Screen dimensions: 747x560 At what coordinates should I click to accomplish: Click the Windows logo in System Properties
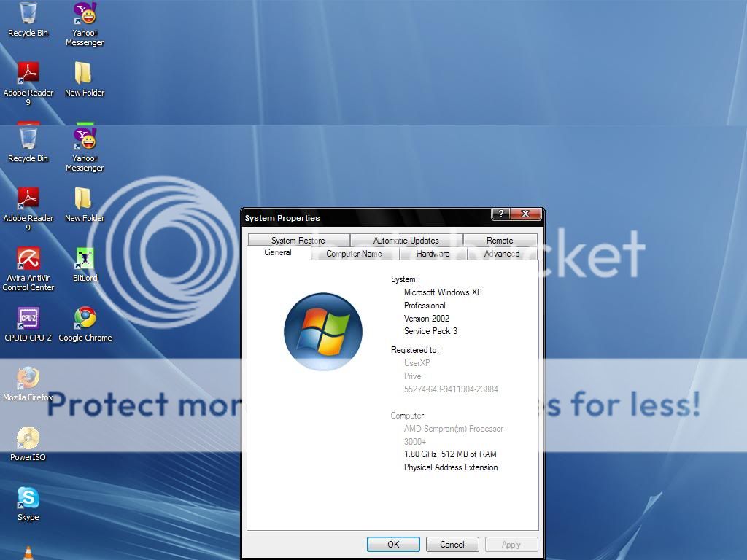pos(323,332)
